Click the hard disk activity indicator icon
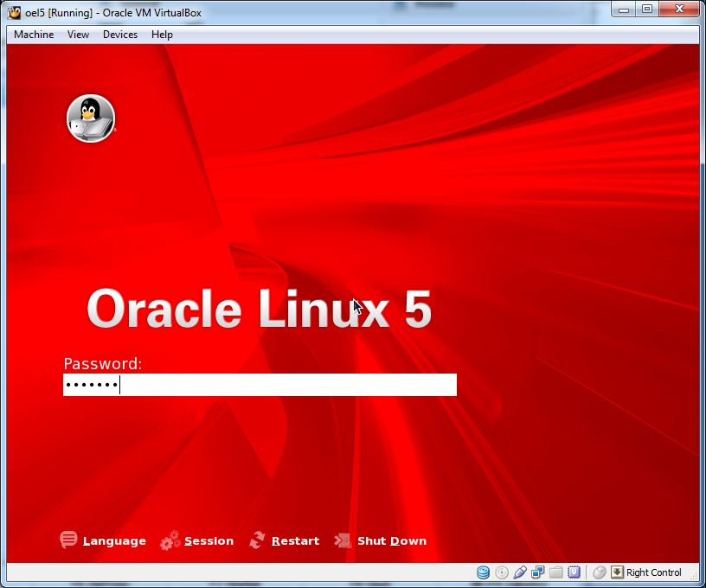This screenshot has width=706, height=588. point(483,572)
